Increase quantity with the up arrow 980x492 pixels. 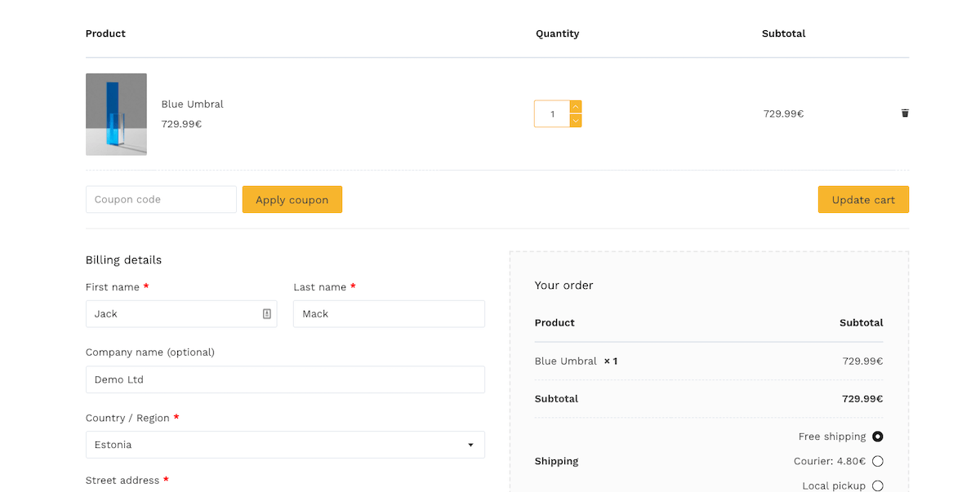point(576,105)
